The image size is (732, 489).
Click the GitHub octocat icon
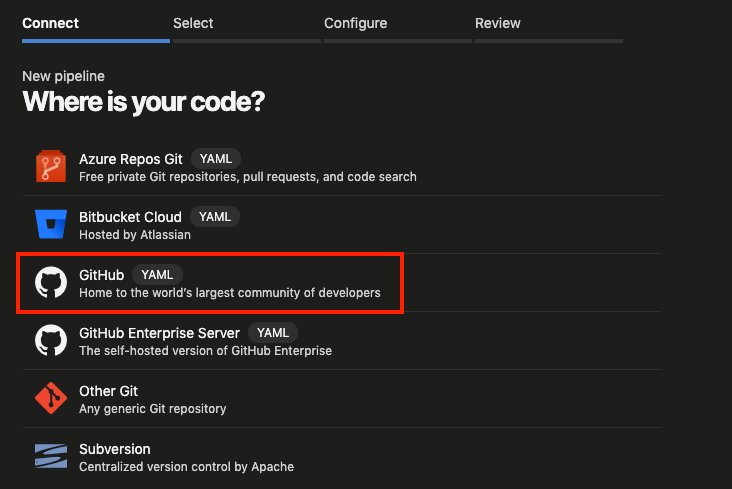[x=51, y=282]
